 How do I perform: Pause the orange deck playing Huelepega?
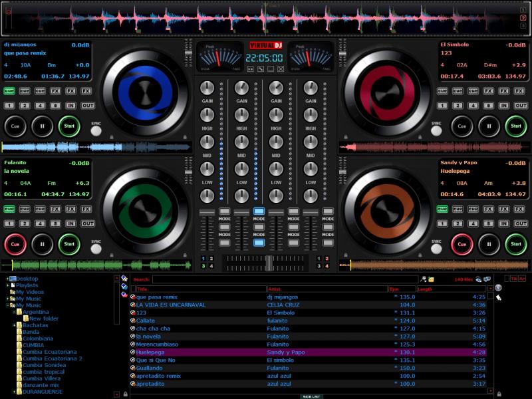click(489, 244)
